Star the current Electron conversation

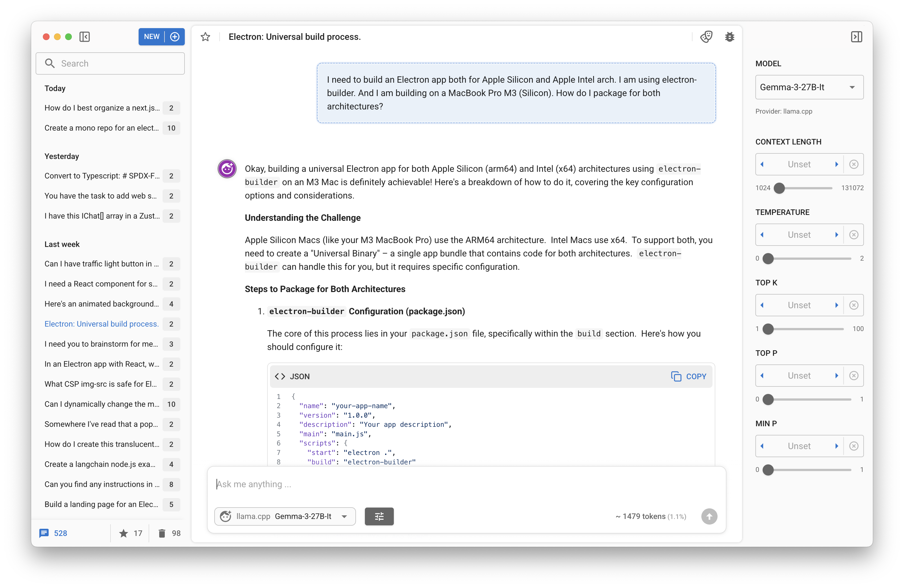point(205,36)
